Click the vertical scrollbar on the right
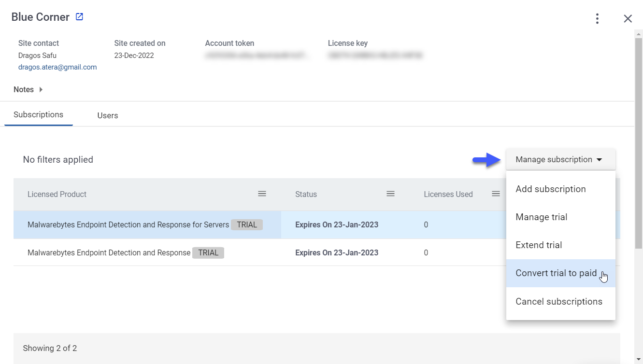This screenshot has height=364, width=643. click(x=639, y=140)
